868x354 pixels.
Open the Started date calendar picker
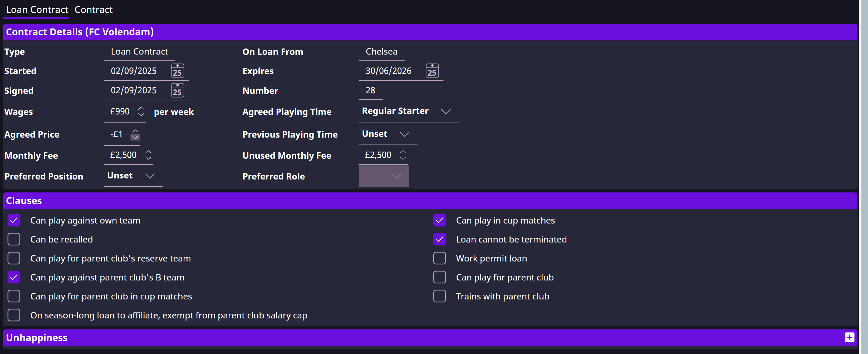tap(177, 71)
